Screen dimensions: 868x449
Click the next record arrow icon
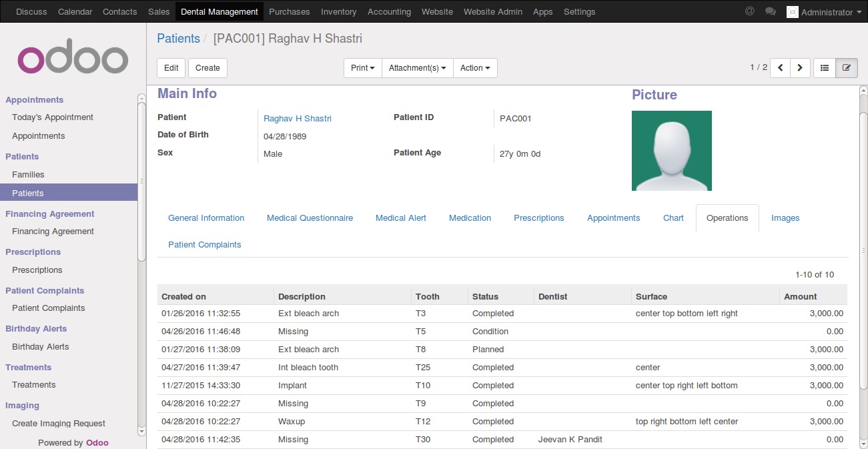[x=800, y=68]
